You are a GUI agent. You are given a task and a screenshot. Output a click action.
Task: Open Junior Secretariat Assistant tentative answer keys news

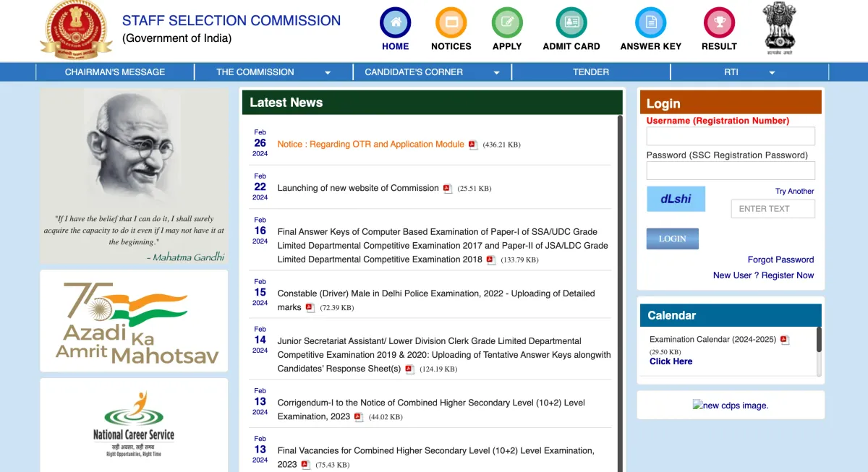click(x=444, y=355)
